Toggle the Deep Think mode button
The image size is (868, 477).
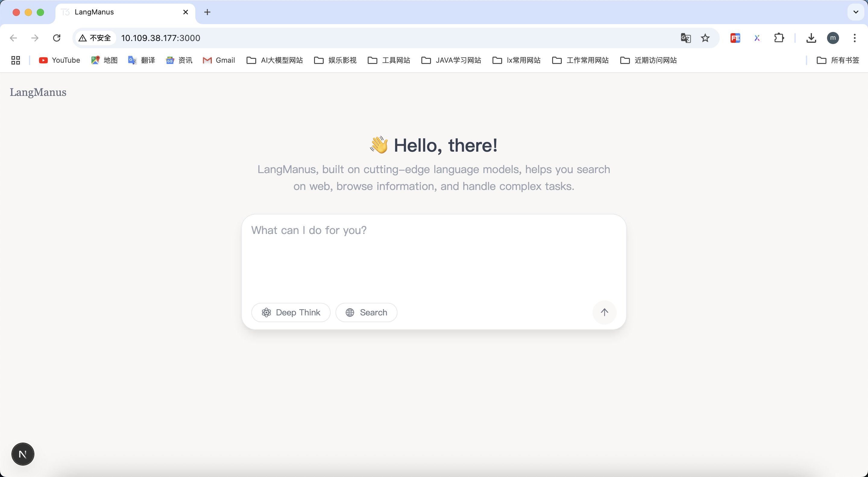tap(291, 312)
